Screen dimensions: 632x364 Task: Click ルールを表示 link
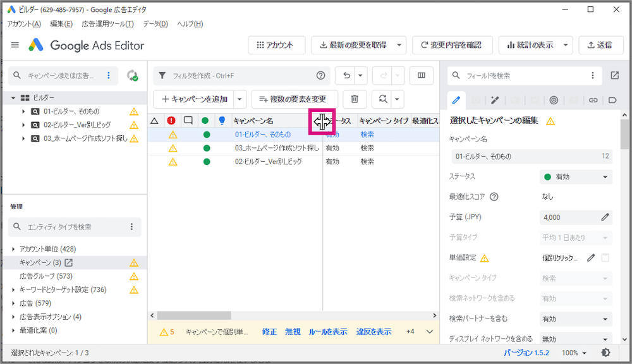(327, 332)
